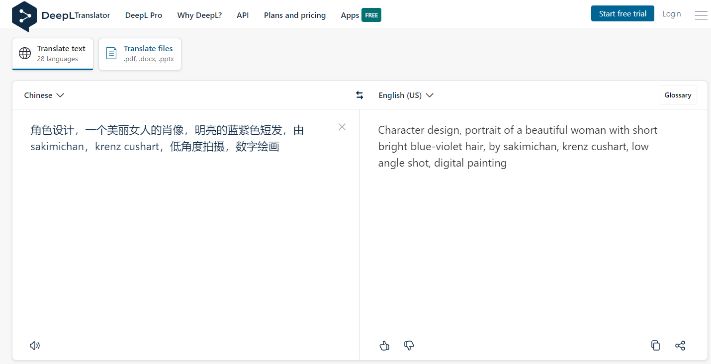711x364 pixels.
Task: Share the translation
Action: coord(680,345)
